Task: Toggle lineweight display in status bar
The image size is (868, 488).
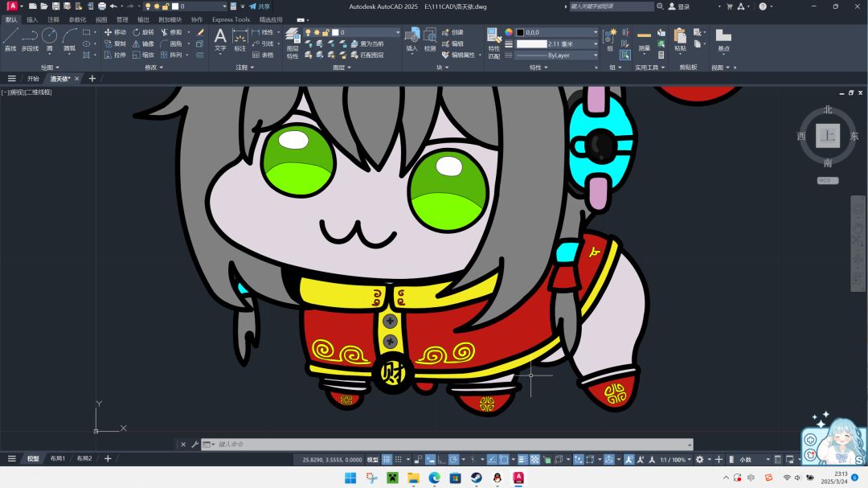Action: (522, 459)
